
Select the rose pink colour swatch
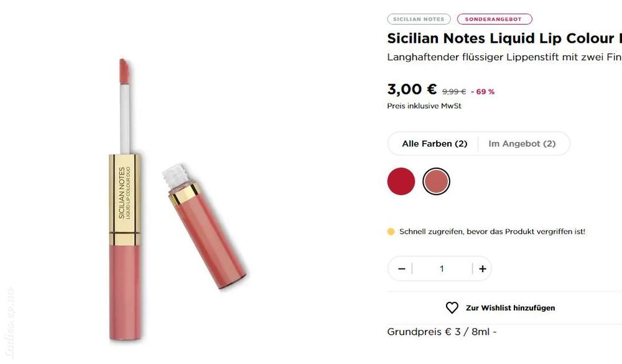pos(437,181)
